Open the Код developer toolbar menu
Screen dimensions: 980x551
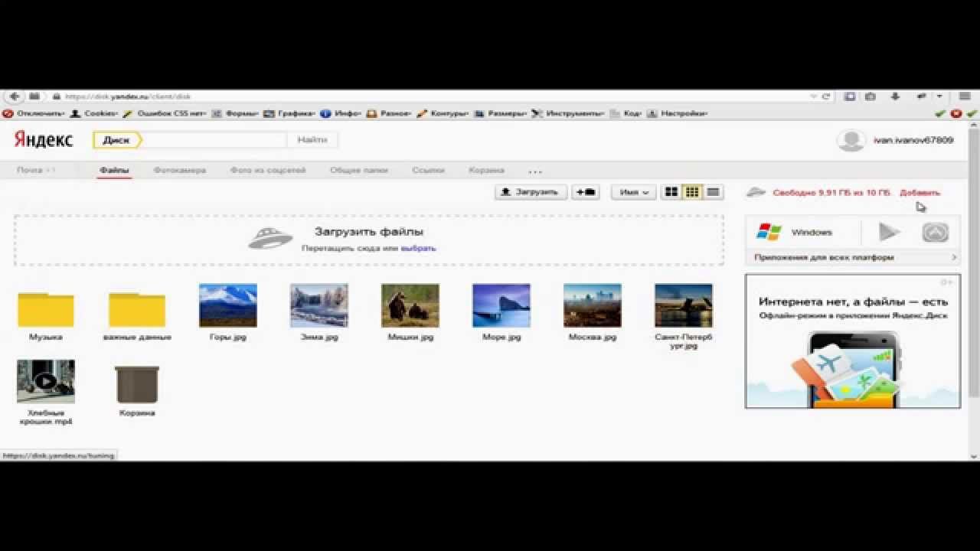(x=626, y=113)
